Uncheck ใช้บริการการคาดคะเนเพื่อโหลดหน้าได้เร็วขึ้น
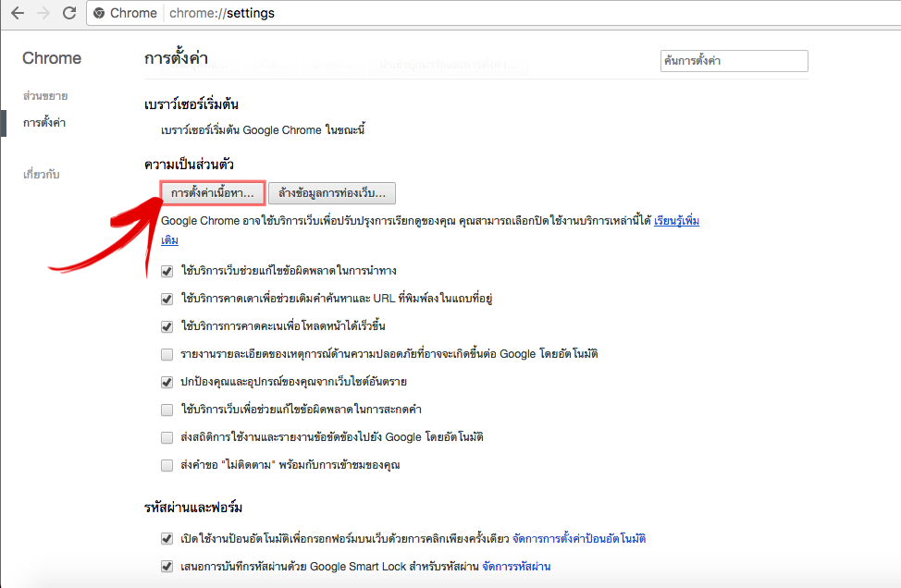 click(167, 326)
